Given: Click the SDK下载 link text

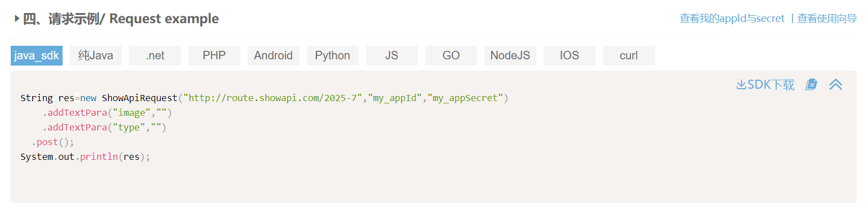Looking at the screenshot, I should [770, 85].
